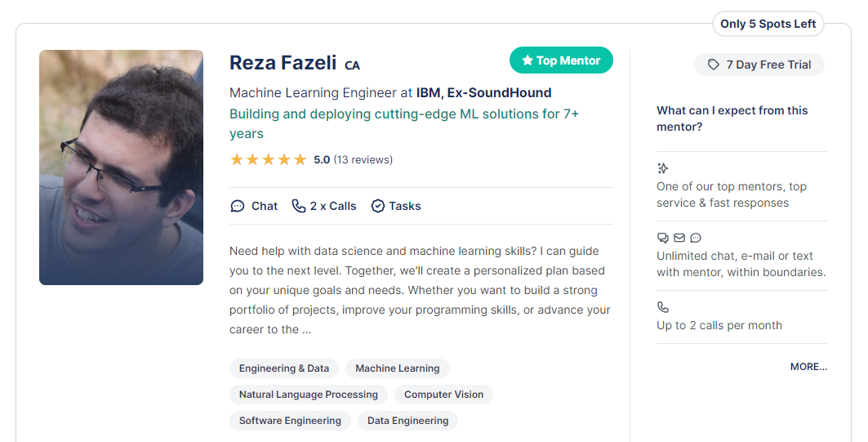Click the Chat speech bubble icon
Screen dimensions: 868x442
[x=238, y=206]
